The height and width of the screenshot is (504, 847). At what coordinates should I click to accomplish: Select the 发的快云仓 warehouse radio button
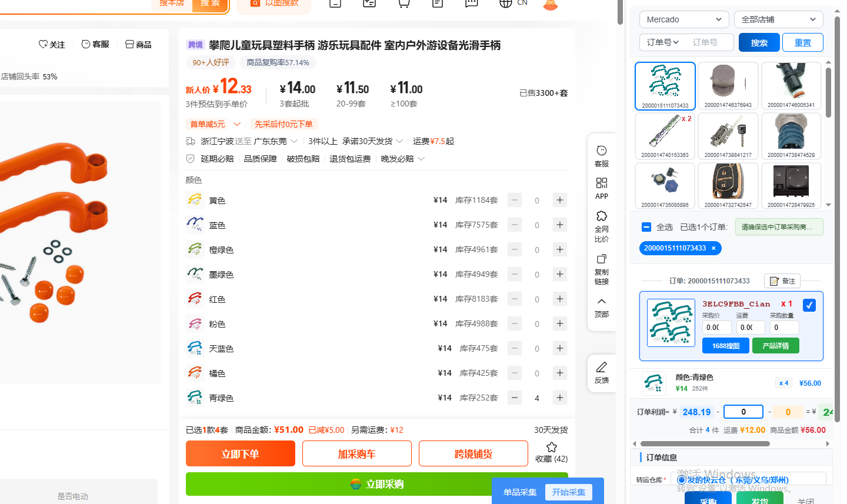coord(682,480)
